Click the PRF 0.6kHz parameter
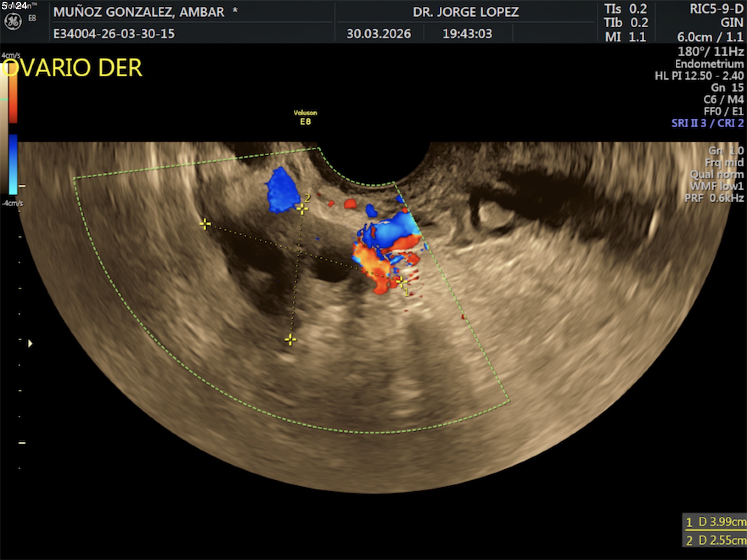The image size is (747, 560). click(713, 198)
